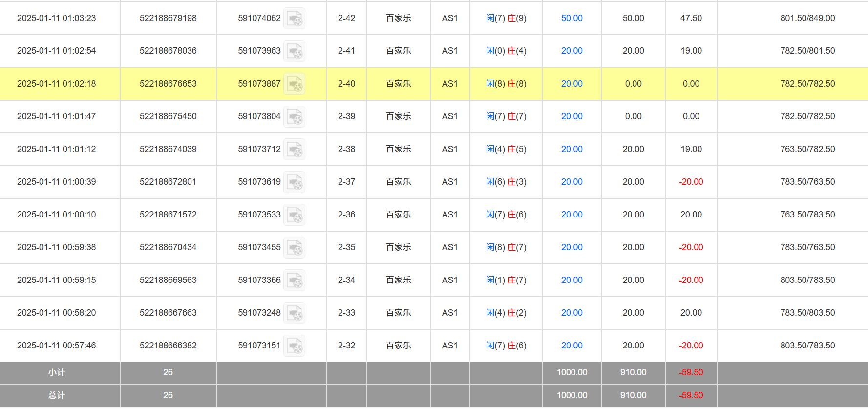Open result 闲(0) 庄(4) in the 2-41 row
Screen dimensions: 868x412
[506, 51]
